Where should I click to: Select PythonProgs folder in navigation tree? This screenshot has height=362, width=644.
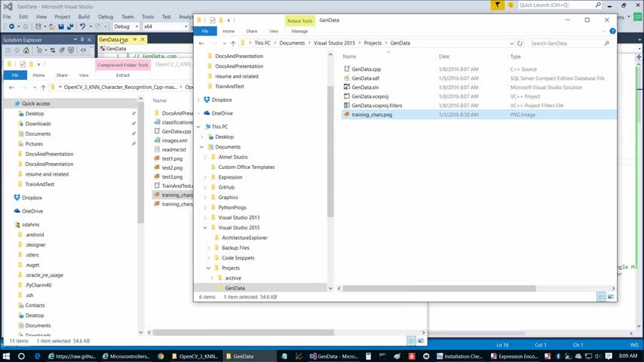point(232,207)
